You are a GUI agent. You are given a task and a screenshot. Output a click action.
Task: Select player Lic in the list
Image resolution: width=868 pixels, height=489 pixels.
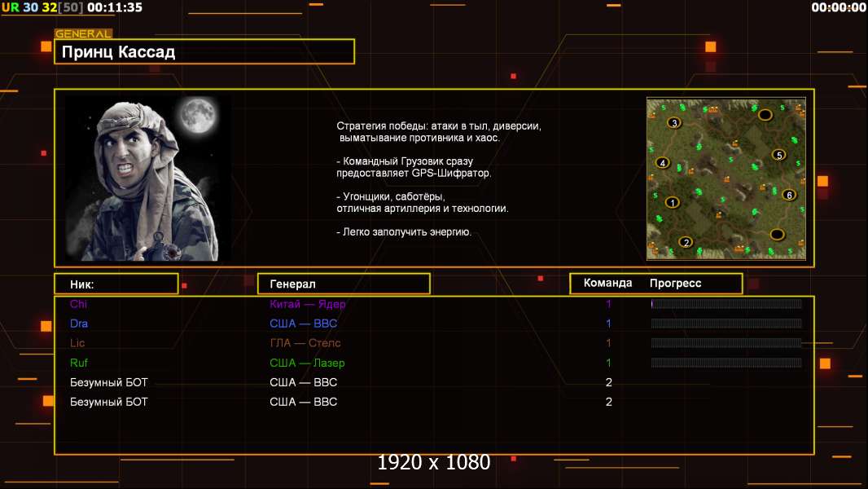pyautogui.click(x=77, y=343)
